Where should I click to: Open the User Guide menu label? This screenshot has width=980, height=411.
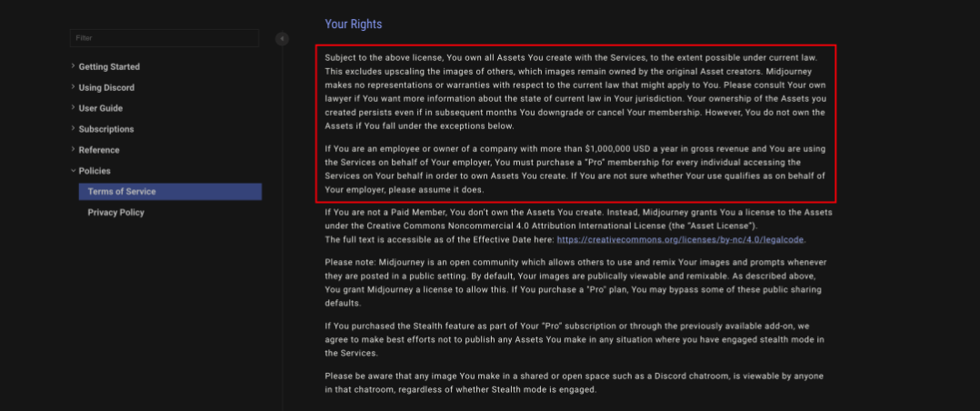point(101,109)
